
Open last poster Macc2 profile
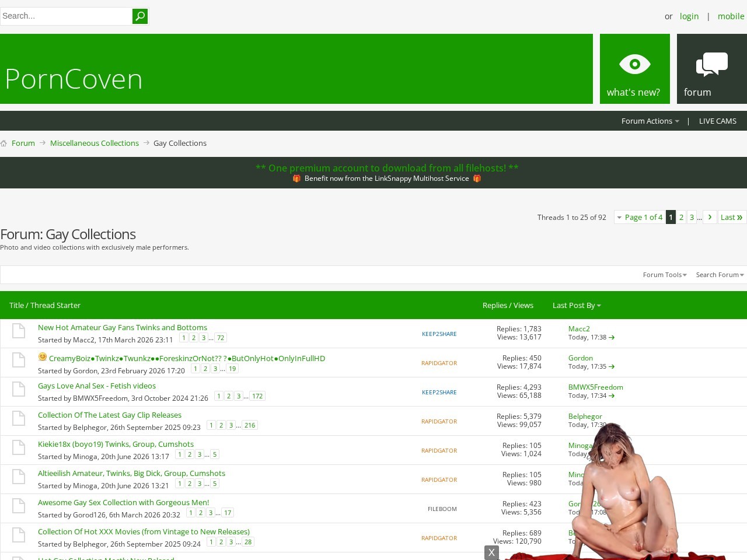579,328
